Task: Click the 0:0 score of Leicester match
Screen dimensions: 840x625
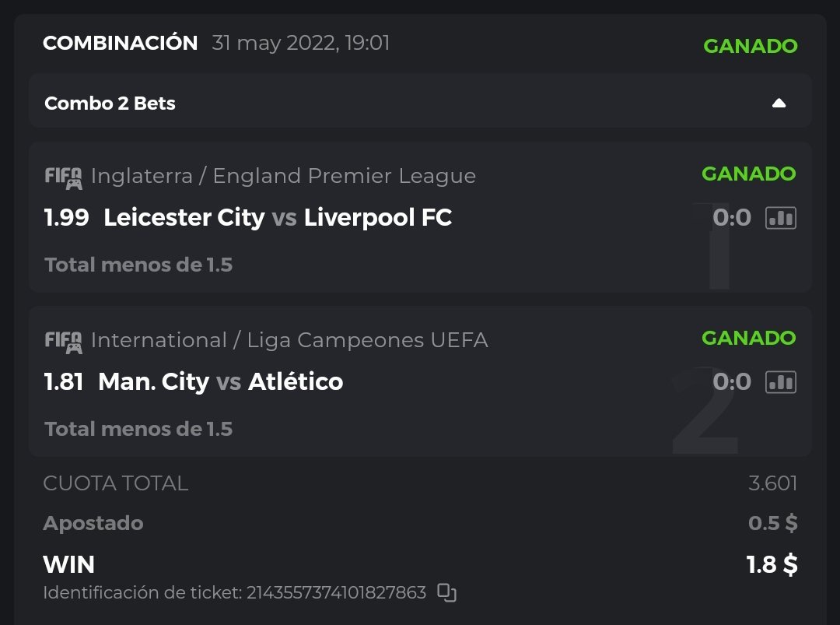Action: click(731, 218)
